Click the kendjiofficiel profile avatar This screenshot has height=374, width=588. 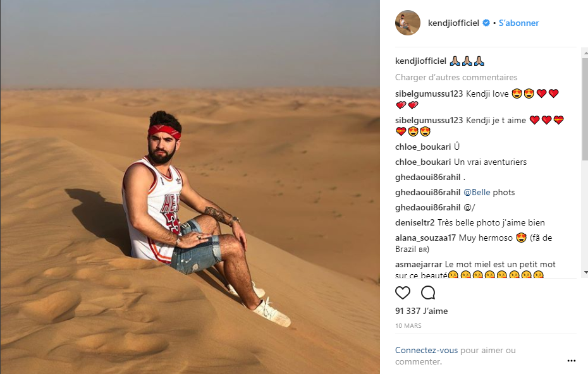(x=408, y=23)
